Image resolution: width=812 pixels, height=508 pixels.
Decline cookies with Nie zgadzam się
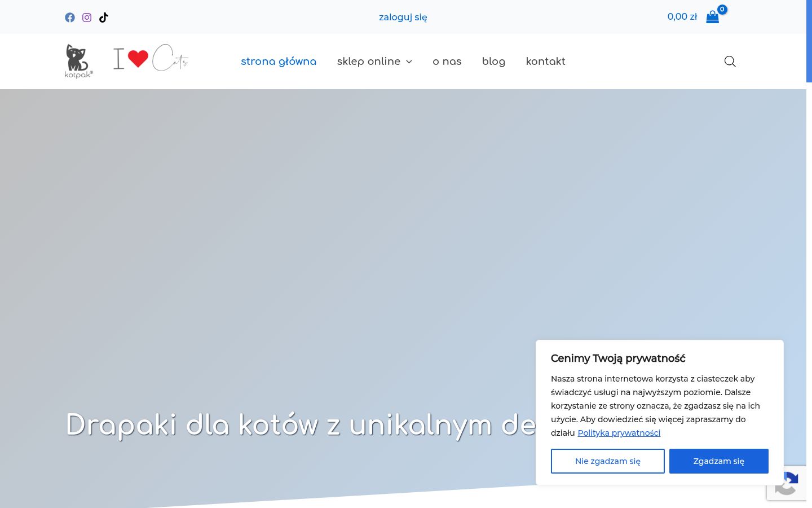(x=608, y=461)
